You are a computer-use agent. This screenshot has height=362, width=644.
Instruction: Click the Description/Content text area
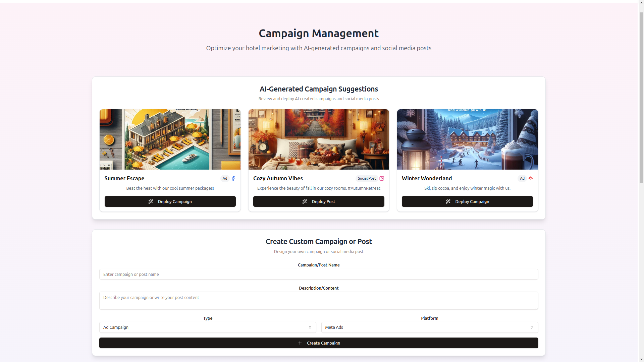[319, 300]
